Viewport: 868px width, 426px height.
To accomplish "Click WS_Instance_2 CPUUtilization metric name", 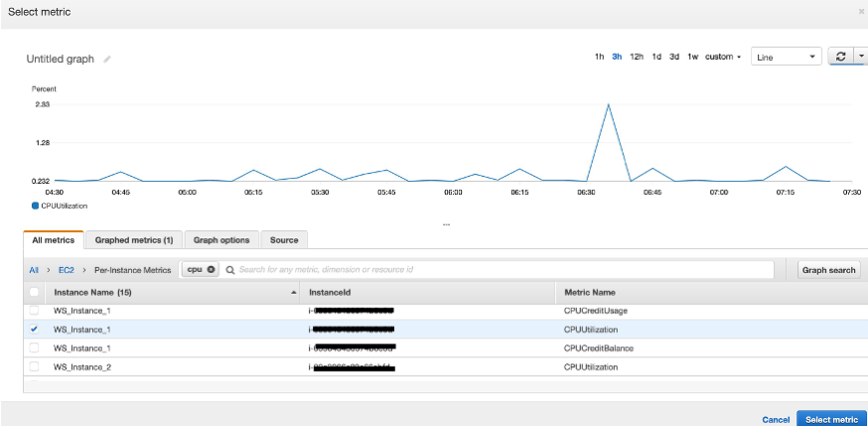I will pyautogui.click(x=591, y=366).
